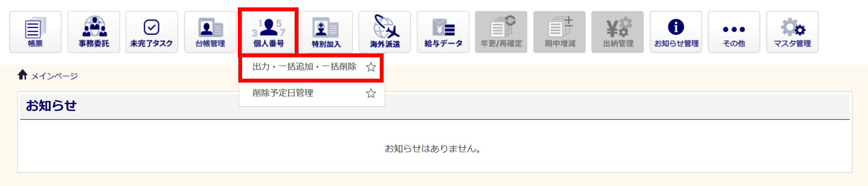This screenshot has height=186, width=868.
Task: Expand the その他 three-dots menu
Action: pos(734,32)
